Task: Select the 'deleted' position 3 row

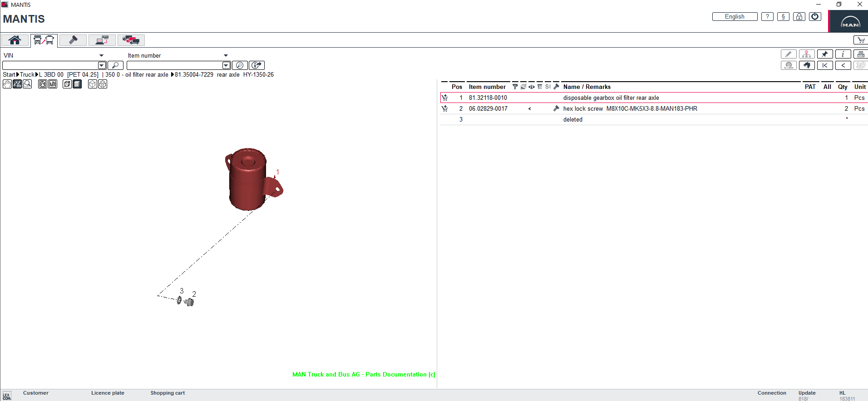Action: click(x=654, y=119)
